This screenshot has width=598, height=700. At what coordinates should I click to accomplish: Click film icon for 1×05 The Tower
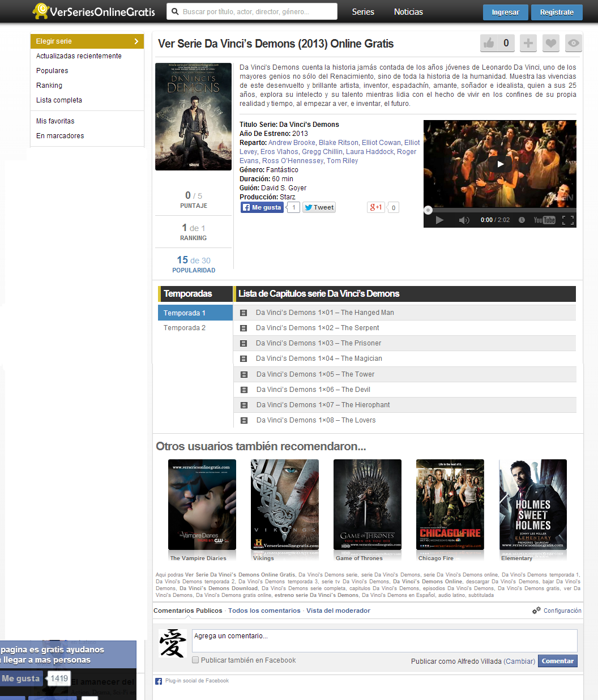click(244, 374)
